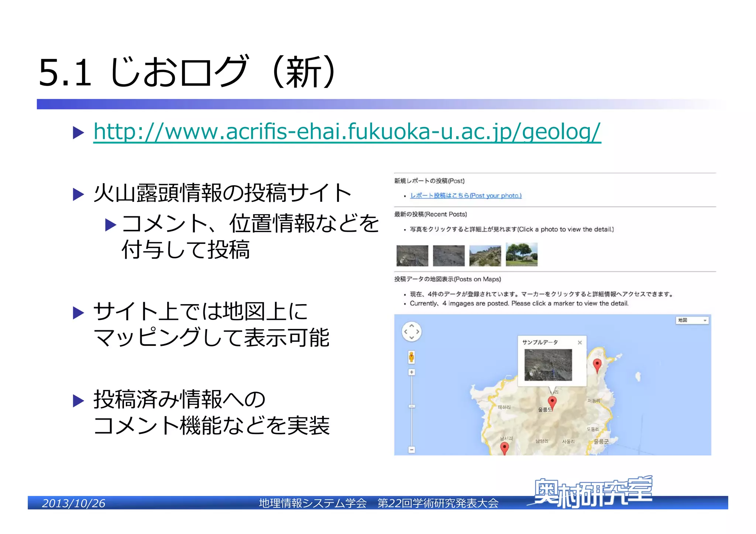Close the サンプルデータ info window
Image resolution: width=756 pixels, height=534 pixels.
(x=580, y=342)
